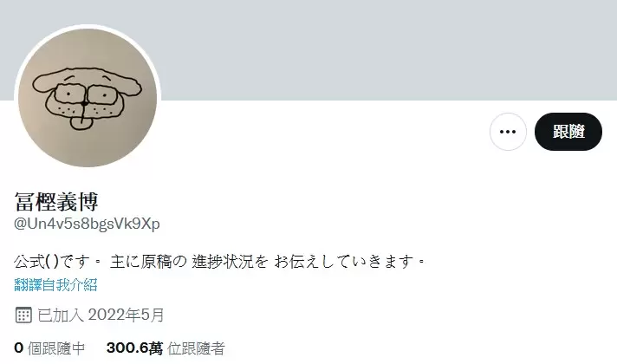Click the 個跟隨中 following label

coord(56,348)
